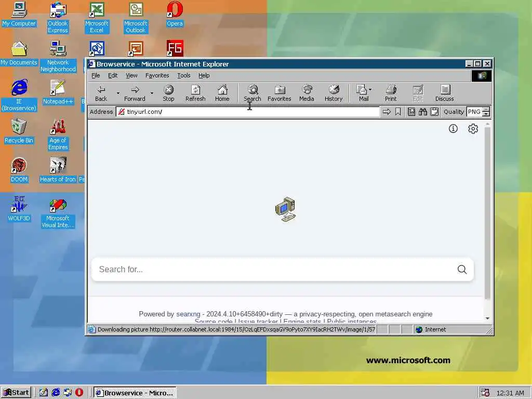Launch Opera from the Quick Launch bar

coord(79,393)
